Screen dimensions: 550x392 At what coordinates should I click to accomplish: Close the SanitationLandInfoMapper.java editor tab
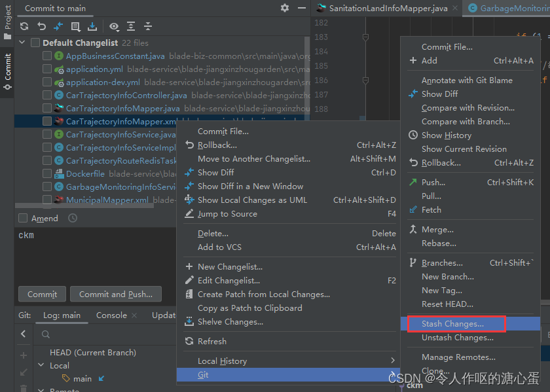click(454, 8)
